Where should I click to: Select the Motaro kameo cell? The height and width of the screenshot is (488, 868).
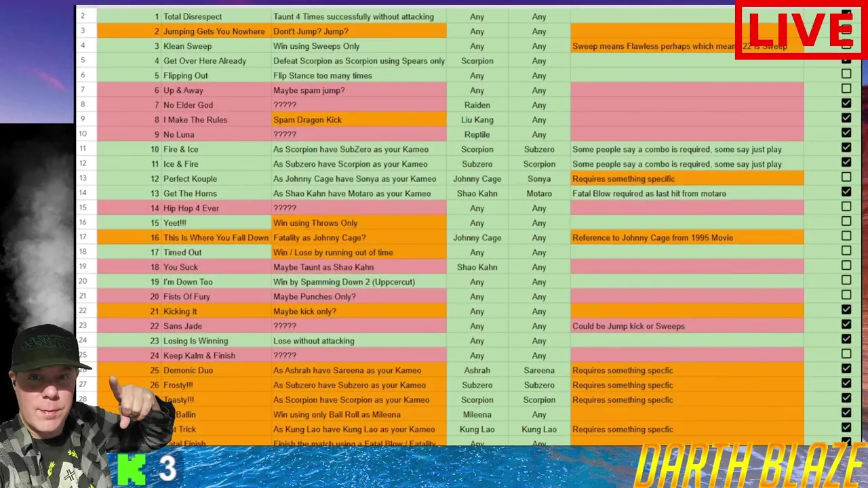pos(539,193)
